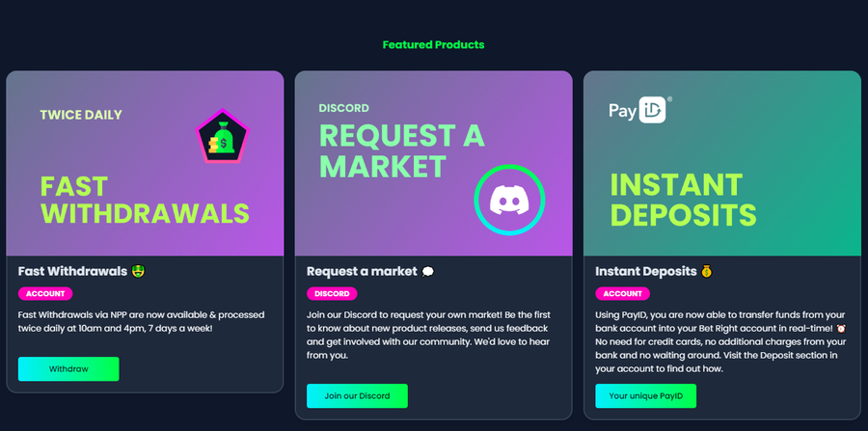Click the money-face emoji beside Fast Withdrawals

138,272
